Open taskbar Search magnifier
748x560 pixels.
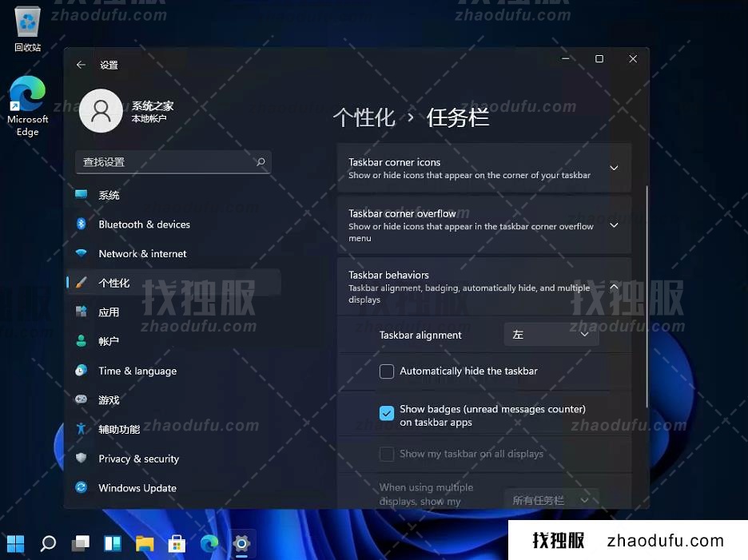(x=48, y=543)
